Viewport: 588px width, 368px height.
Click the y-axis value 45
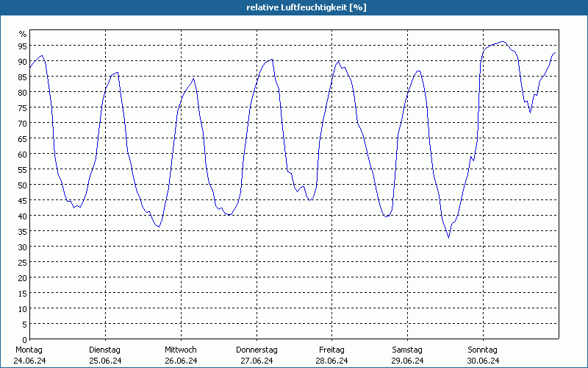click(23, 200)
